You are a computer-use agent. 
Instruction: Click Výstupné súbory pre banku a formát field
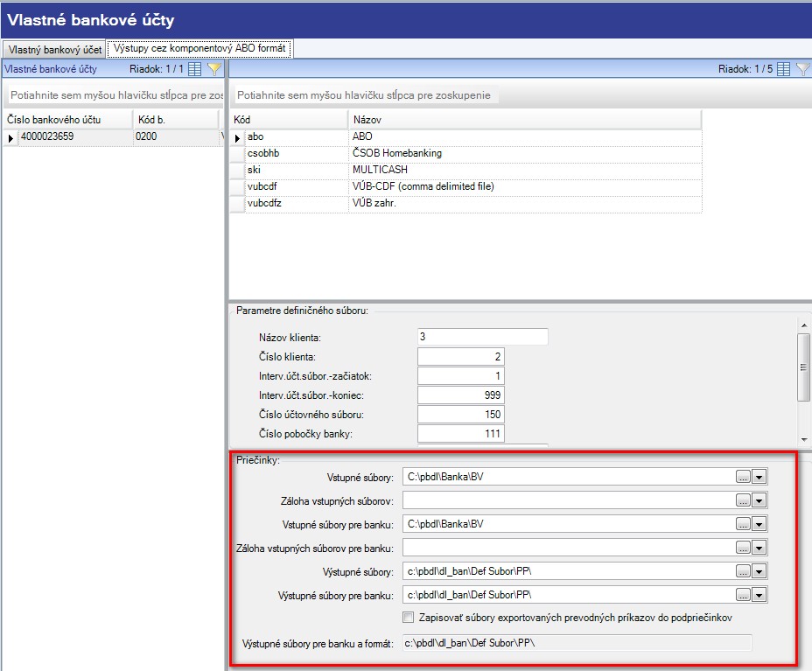(577, 643)
